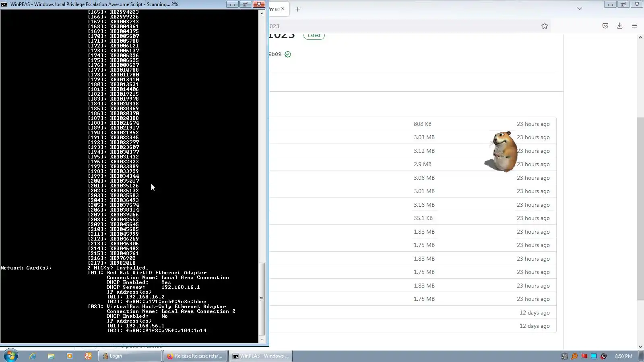Click the 8:50 PM system clock

click(x=623, y=356)
